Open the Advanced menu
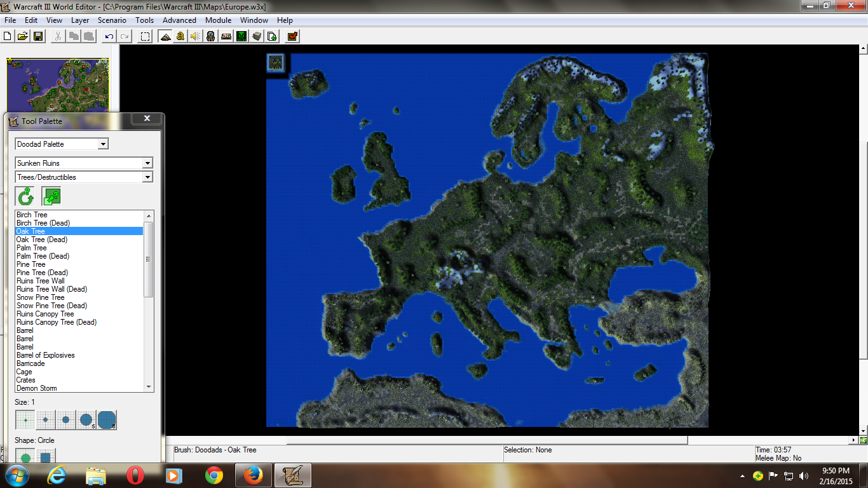This screenshot has width=868, height=488. [x=180, y=20]
